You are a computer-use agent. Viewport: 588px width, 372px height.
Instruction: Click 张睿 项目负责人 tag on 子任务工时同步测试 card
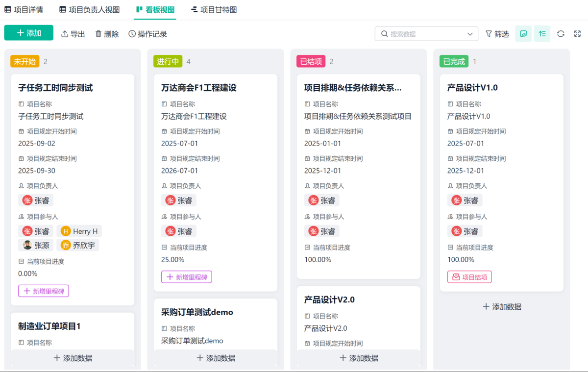click(36, 200)
